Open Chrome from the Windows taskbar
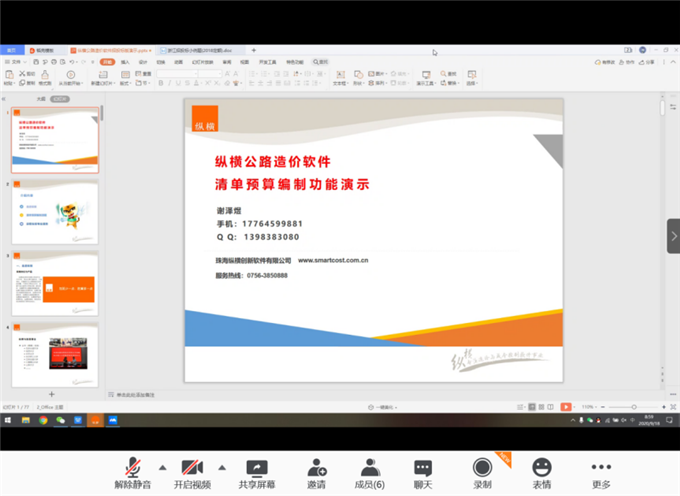 tap(43, 420)
